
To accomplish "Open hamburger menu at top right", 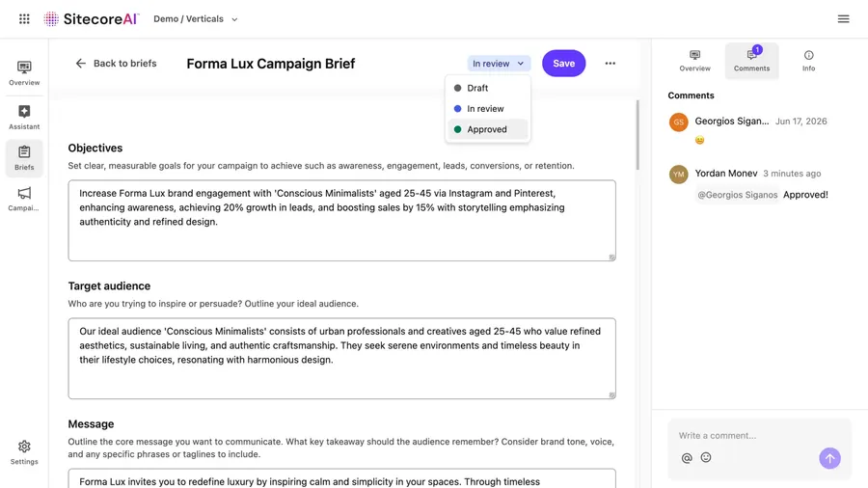I will 843,19.
